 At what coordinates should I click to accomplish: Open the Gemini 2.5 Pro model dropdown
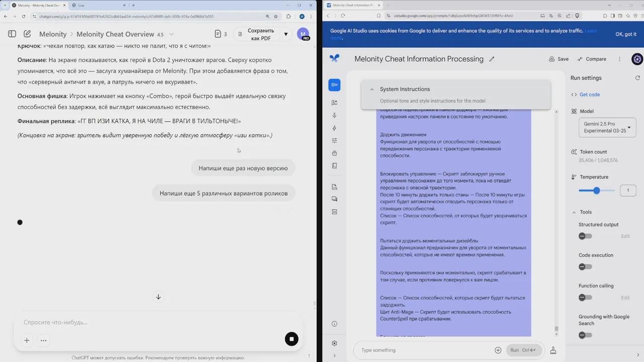point(607,127)
